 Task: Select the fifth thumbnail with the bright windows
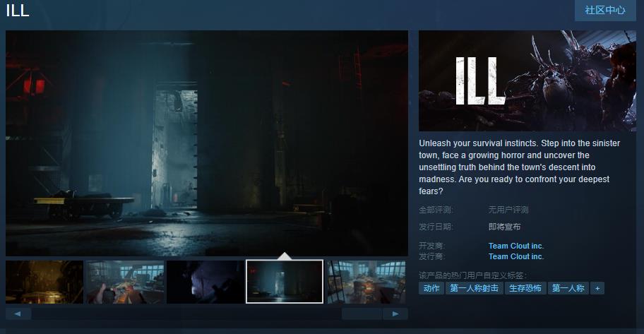point(366,282)
